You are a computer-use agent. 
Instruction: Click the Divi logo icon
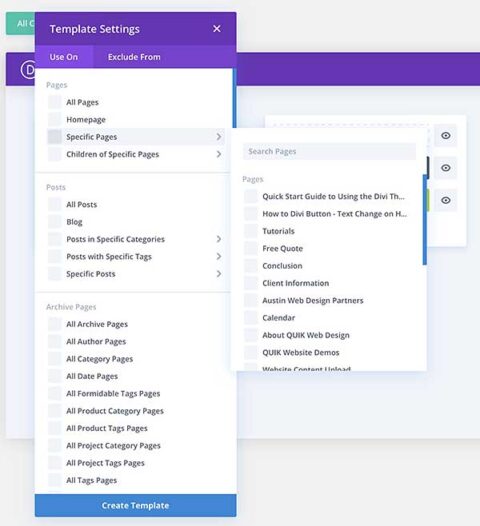[x=28, y=70]
